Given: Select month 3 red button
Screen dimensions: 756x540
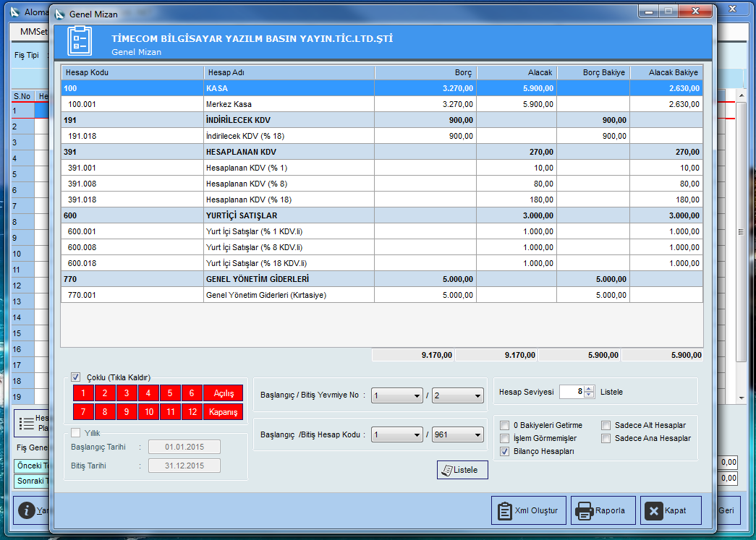Looking at the screenshot, I should pyautogui.click(x=127, y=393).
